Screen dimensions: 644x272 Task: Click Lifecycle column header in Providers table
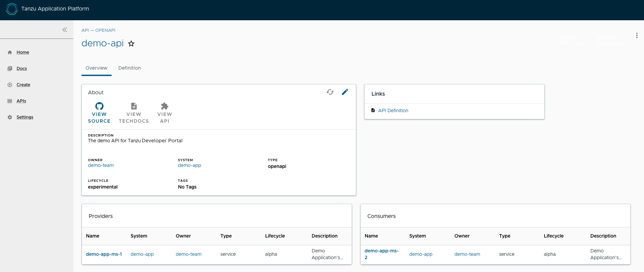coord(275,236)
